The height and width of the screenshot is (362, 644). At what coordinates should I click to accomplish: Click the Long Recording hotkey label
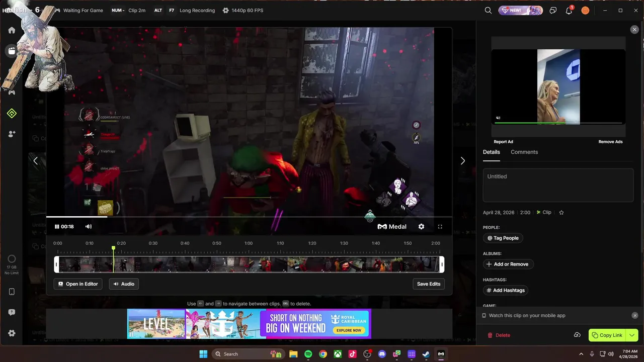(197, 10)
